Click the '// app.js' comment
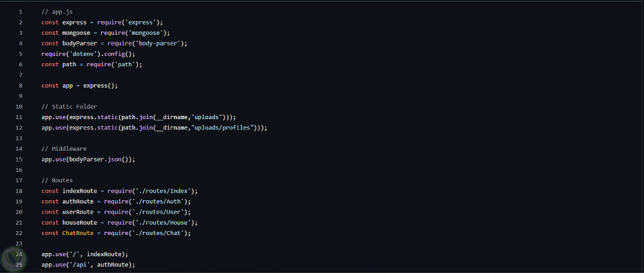 (56, 12)
